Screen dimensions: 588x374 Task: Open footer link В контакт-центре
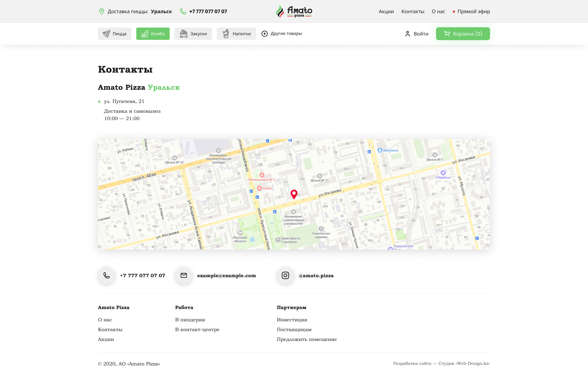197,329
